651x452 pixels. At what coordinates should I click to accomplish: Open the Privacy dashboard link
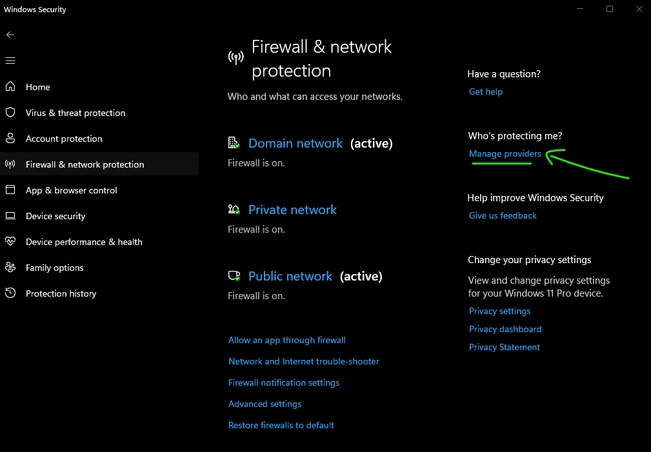[x=505, y=329]
